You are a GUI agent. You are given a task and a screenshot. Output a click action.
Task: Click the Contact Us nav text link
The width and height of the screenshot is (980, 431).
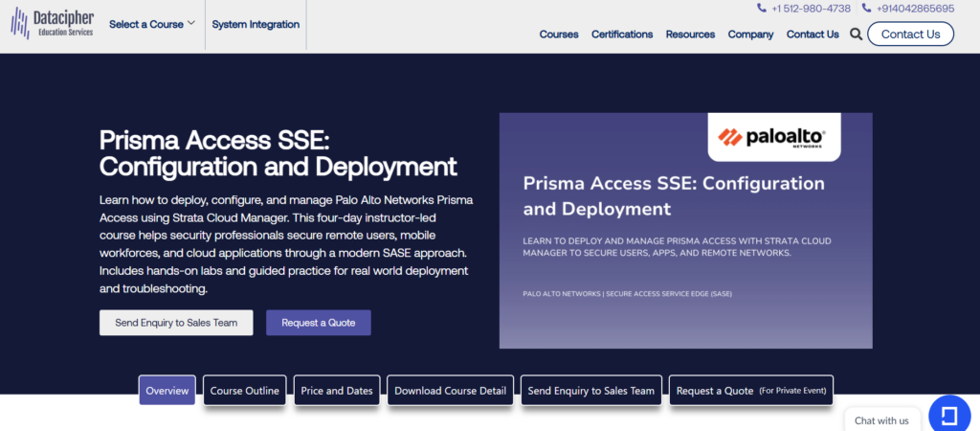813,34
